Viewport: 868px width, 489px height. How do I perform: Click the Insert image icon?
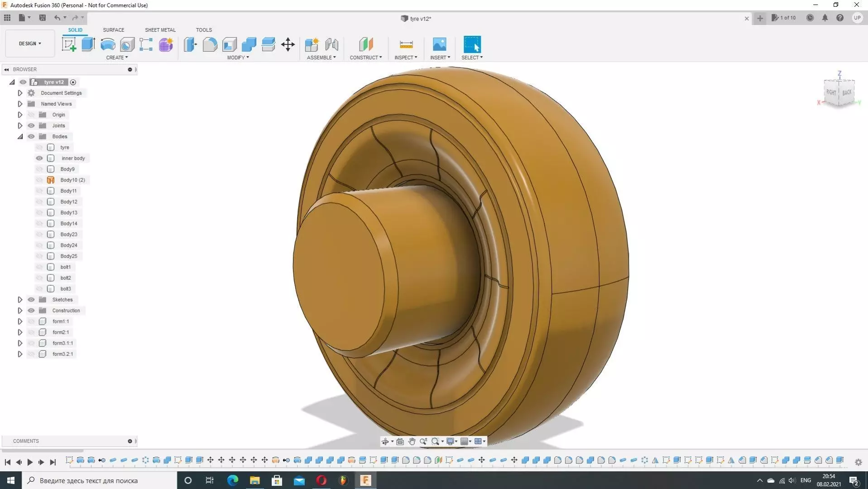[440, 44]
